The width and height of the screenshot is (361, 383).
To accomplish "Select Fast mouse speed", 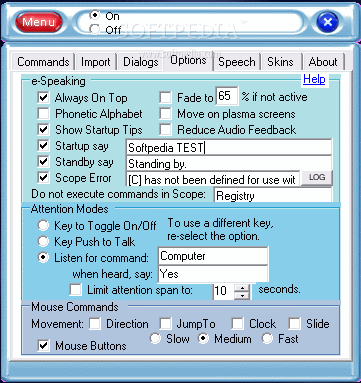I will point(267,339).
